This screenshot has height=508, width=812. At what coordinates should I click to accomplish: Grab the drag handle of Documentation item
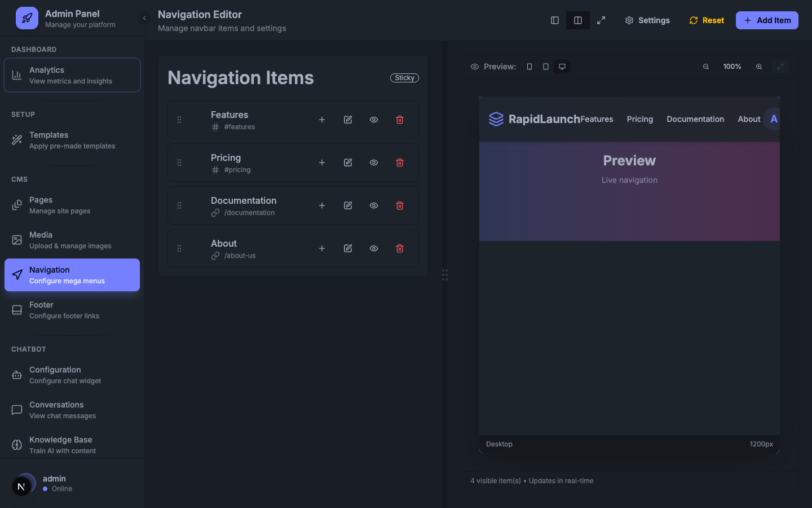click(x=179, y=205)
